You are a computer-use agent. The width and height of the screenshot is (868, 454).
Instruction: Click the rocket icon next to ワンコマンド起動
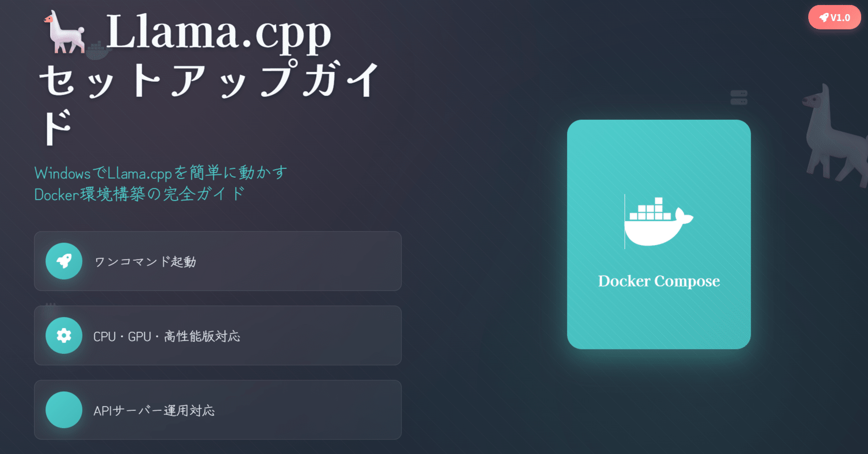[64, 261]
